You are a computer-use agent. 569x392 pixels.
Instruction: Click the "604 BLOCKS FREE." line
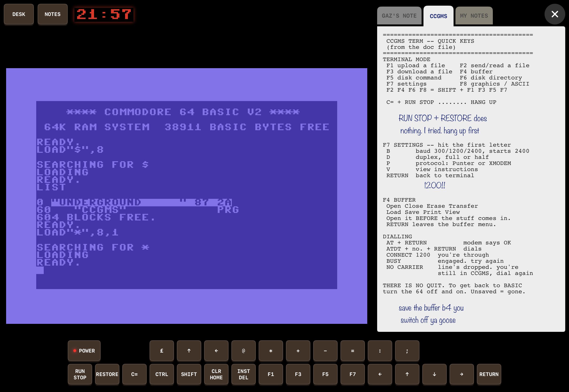[x=96, y=217]
